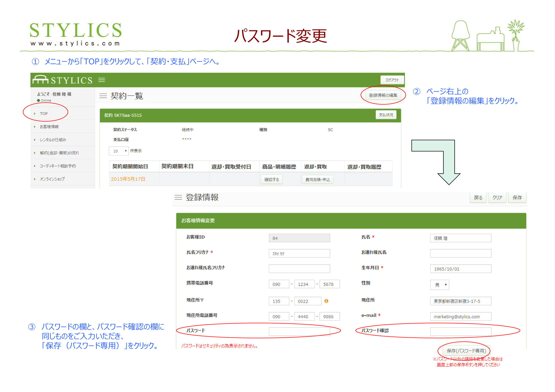The image size is (555, 392).
Task: Click the hamburger icon beside 登録情報 title
Action: [178, 197]
